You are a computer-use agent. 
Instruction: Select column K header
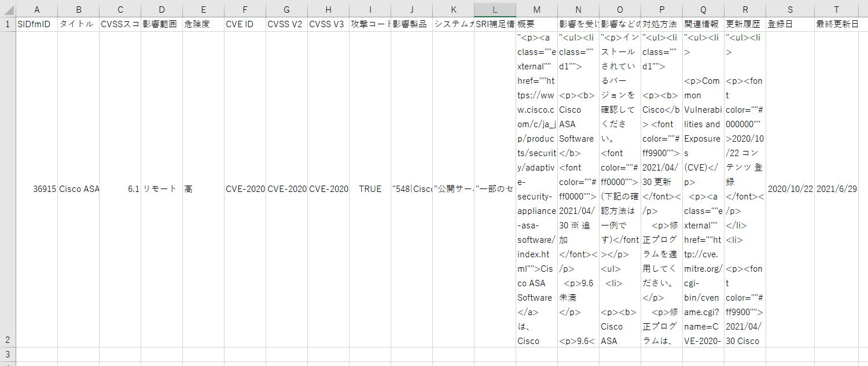pos(454,9)
